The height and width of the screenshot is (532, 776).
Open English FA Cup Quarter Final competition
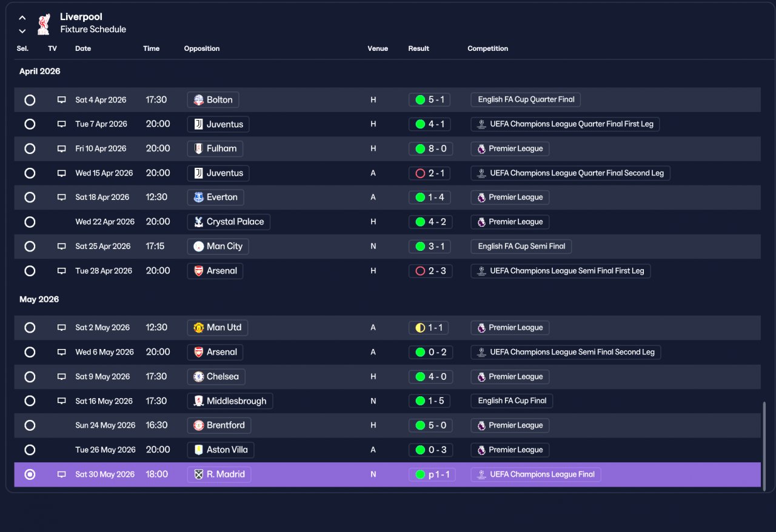coord(526,100)
